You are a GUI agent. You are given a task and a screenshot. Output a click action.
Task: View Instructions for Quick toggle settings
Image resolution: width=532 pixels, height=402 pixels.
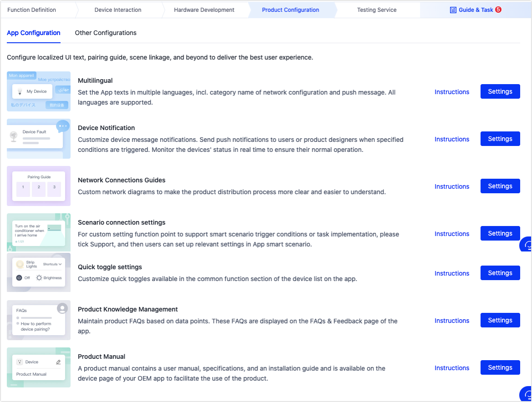(x=451, y=273)
